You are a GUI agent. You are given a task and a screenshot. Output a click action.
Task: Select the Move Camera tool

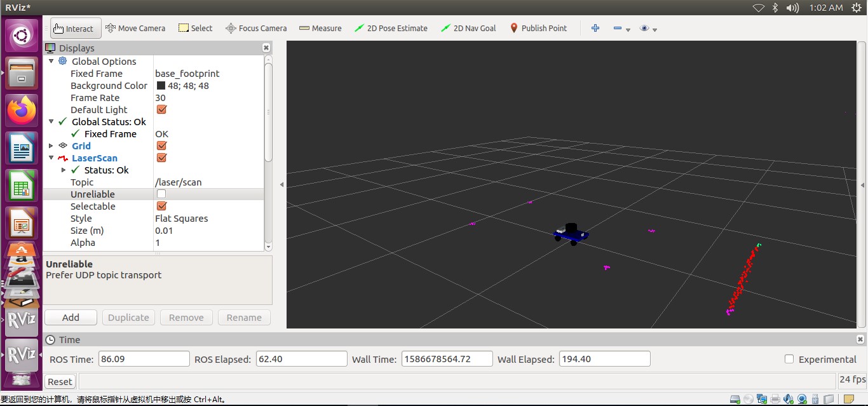(x=135, y=28)
